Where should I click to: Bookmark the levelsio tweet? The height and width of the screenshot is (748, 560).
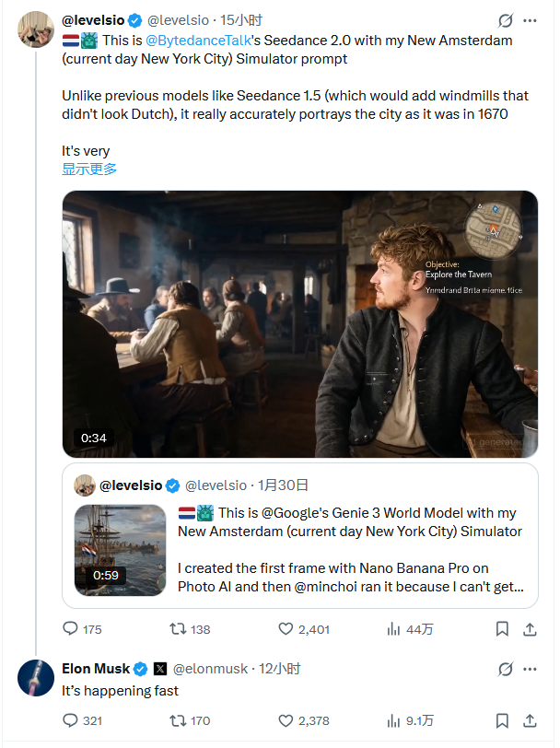click(502, 629)
